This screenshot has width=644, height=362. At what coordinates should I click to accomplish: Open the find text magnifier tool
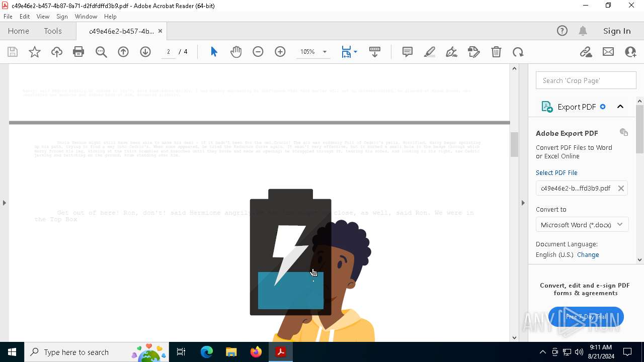tap(101, 52)
